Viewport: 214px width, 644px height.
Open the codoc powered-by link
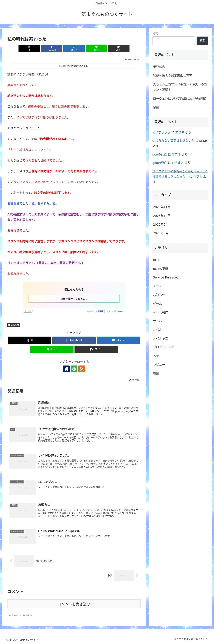pos(121,311)
